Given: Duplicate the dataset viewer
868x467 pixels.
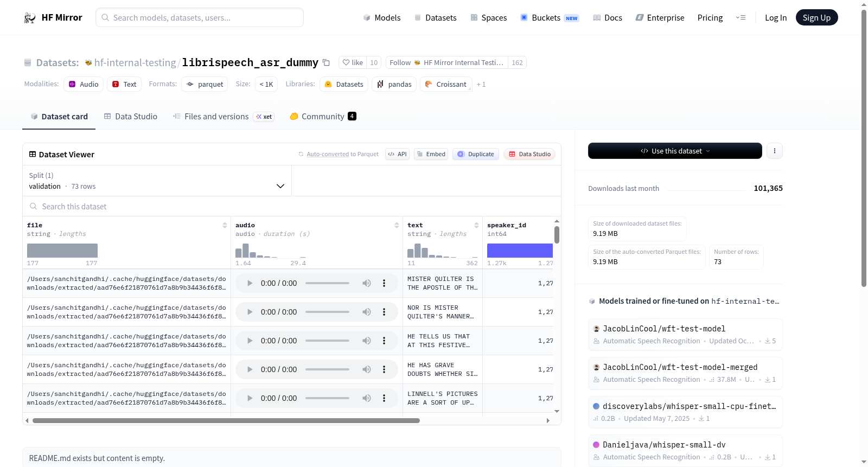Looking at the screenshot, I should pos(476,154).
